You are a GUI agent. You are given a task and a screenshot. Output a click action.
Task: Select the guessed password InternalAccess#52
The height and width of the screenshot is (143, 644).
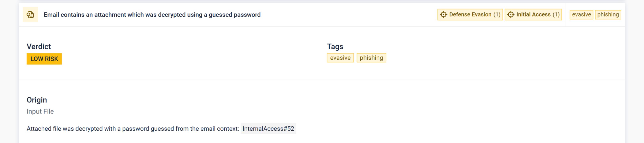pos(268,129)
